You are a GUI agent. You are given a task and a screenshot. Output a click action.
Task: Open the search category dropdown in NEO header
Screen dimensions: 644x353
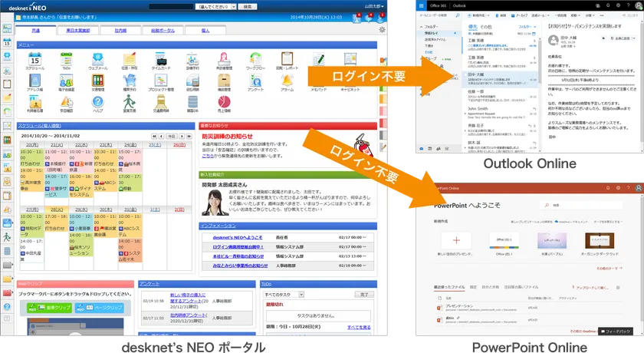click(x=216, y=7)
